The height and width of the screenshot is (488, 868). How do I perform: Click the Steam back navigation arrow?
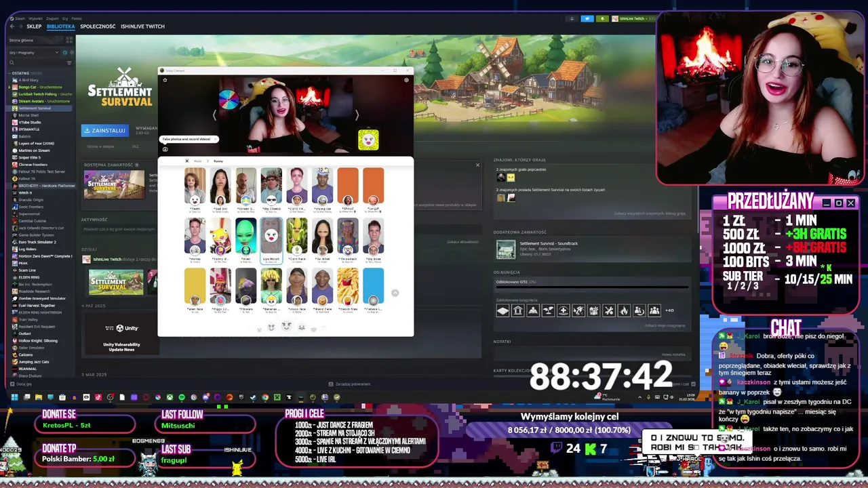tap(12, 26)
